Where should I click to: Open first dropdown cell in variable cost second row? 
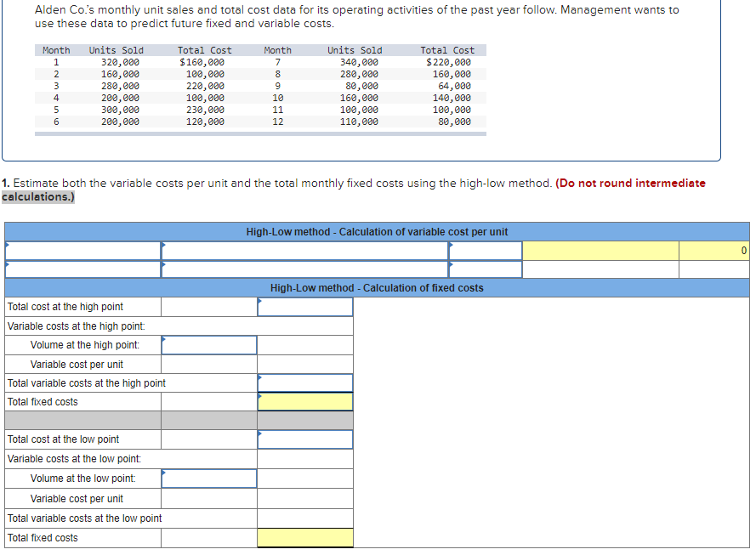pyautogui.click(x=82, y=269)
